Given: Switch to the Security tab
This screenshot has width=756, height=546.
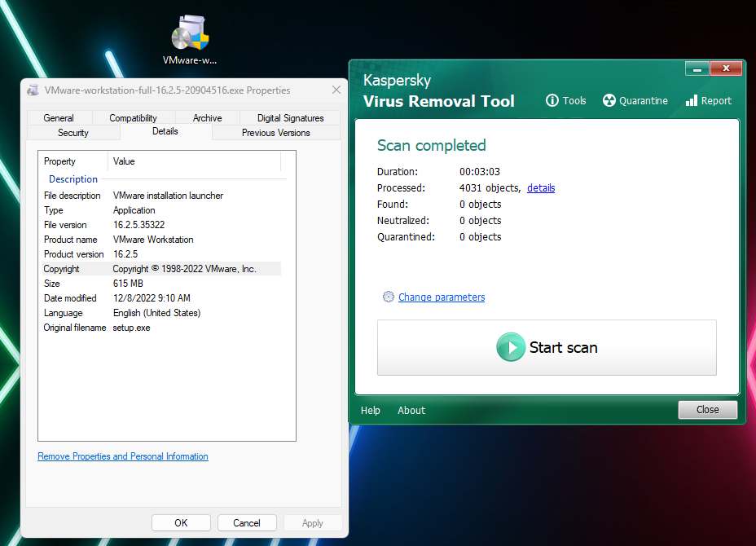Looking at the screenshot, I should coord(73,133).
